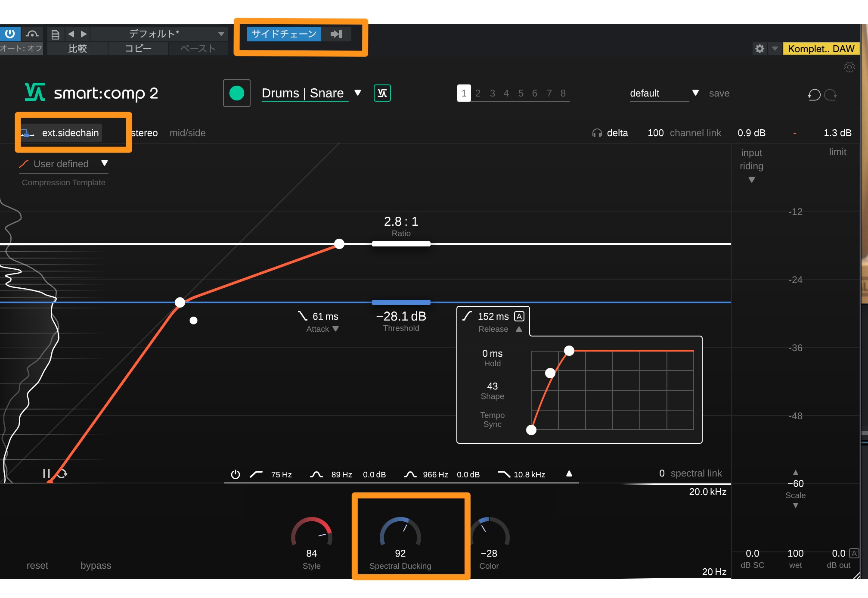The height and width of the screenshot is (598, 868).
Task: Click the sonible logo icon beside the profile
Action: point(382,93)
